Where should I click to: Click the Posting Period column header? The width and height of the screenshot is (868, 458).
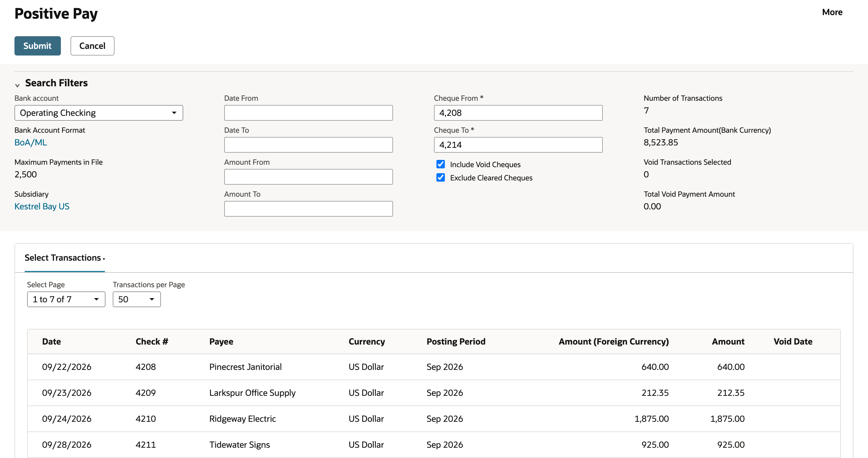tap(456, 341)
